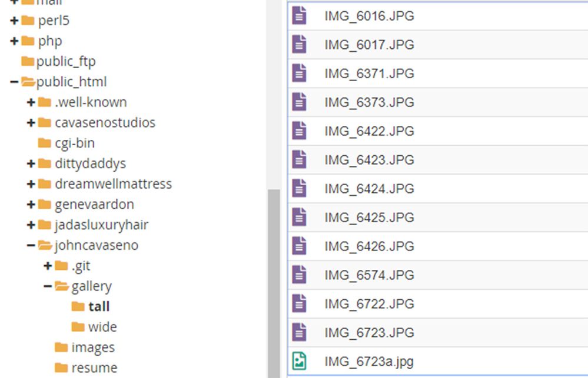Viewport: 588px width, 378px height.
Task: Select the IMG_6574.JPG file row
Action: coord(365,275)
